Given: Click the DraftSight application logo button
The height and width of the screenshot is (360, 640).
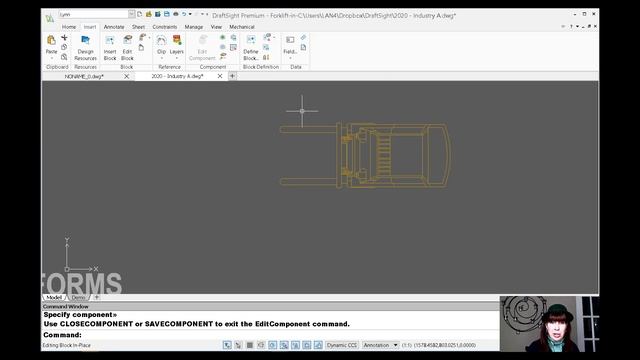Looking at the screenshot, I should pyautogui.click(x=50, y=18).
